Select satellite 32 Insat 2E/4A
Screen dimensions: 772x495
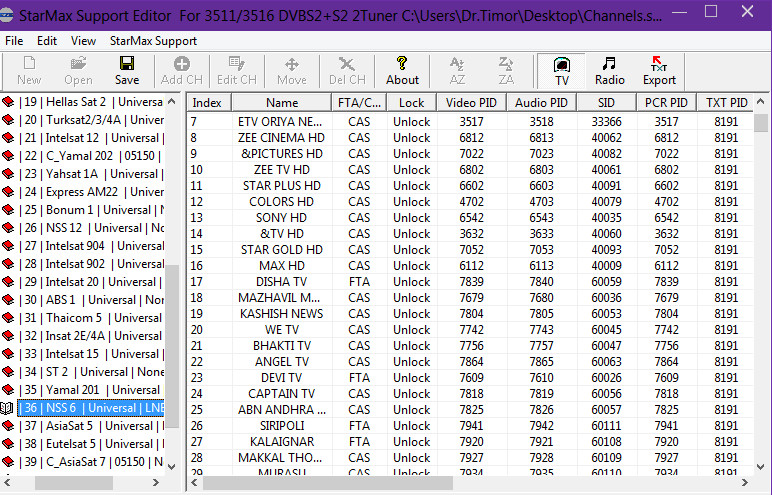(x=91, y=336)
